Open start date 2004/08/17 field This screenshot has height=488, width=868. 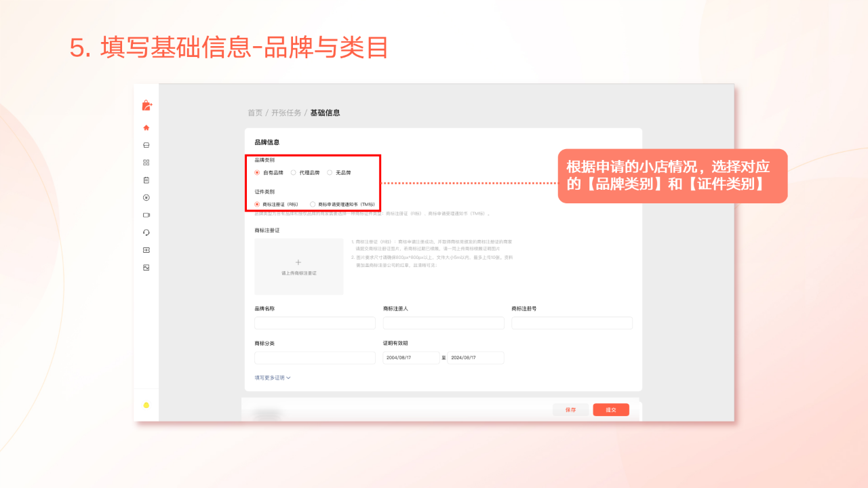click(412, 358)
